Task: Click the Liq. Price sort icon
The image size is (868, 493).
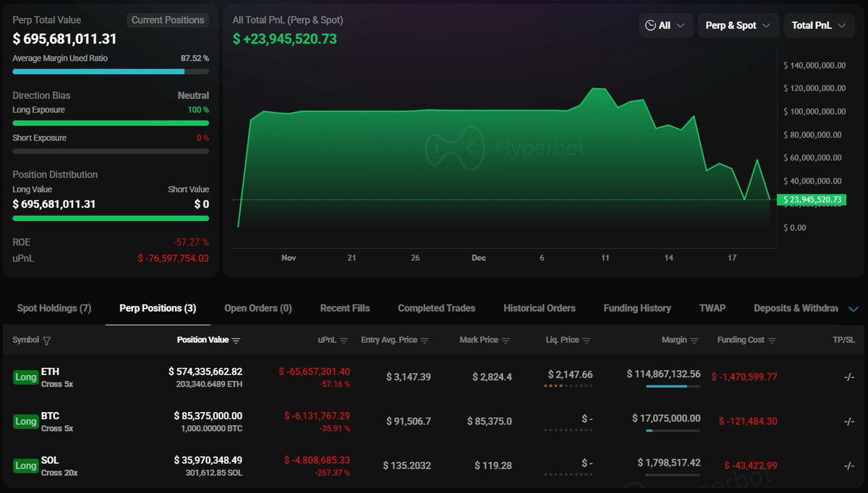Action: (x=587, y=340)
